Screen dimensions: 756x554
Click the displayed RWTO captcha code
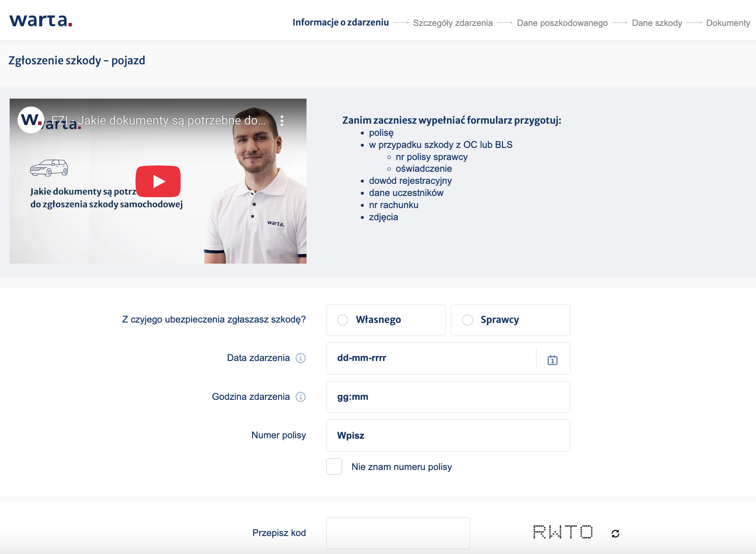coord(562,533)
